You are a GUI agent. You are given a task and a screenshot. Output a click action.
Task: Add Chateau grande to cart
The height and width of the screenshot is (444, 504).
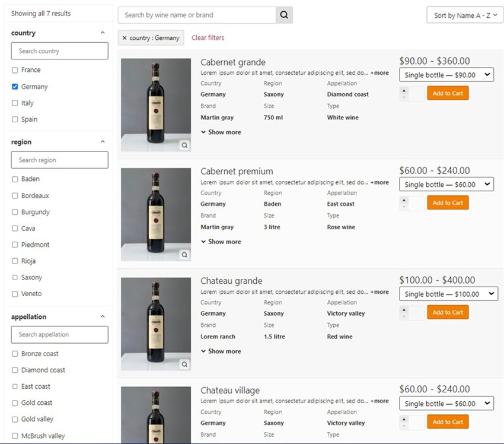pyautogui.click(x=448, y=312)
